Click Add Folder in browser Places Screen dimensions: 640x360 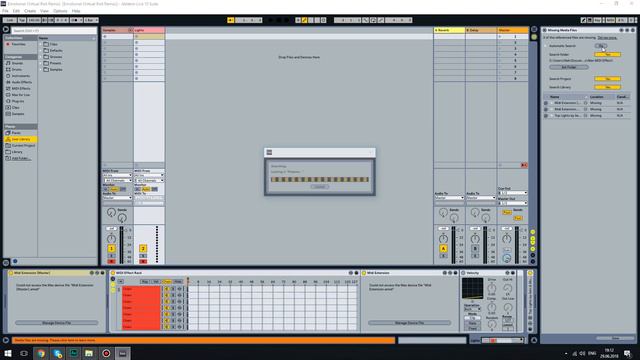tap(20, 158)
